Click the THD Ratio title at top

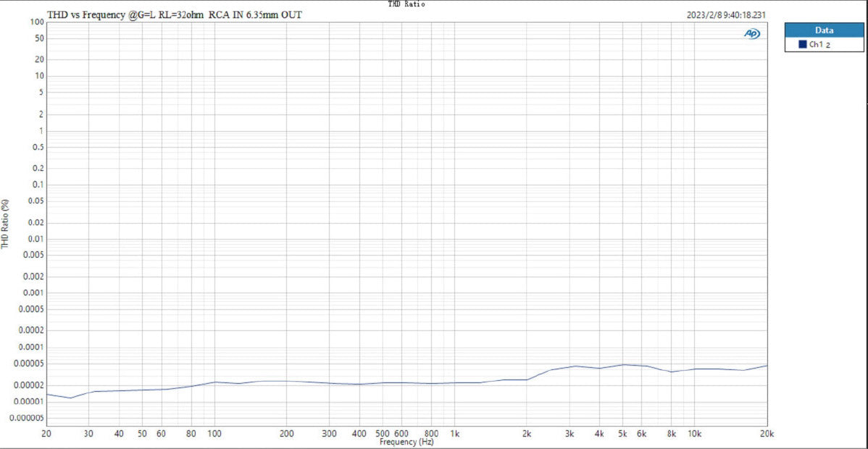click(406, 4)
